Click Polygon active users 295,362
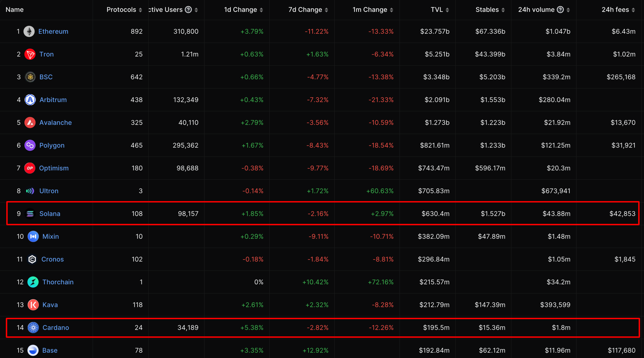 tap(186, 145)
